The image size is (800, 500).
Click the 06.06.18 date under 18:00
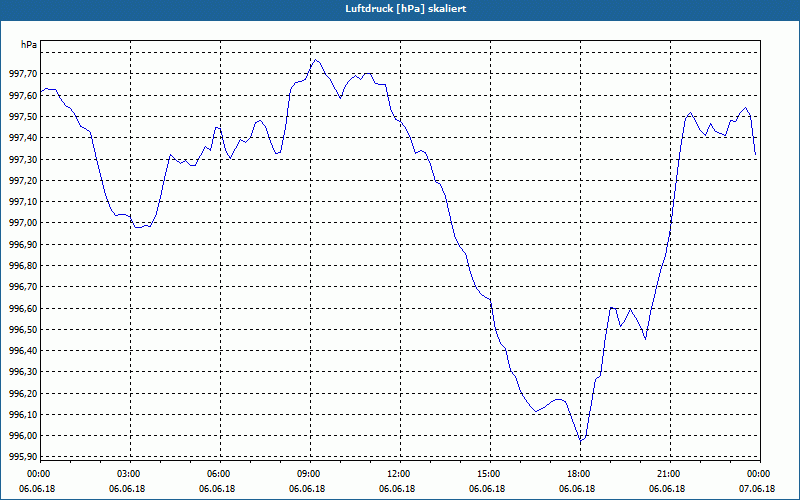pyautogui.click(x=577, y=489)
